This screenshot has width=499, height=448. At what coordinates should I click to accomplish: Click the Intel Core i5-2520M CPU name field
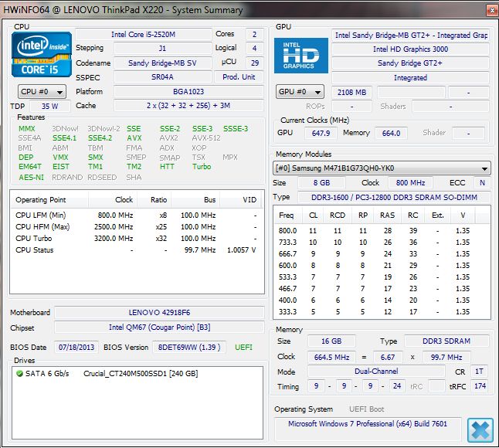[x=144, y=34]
